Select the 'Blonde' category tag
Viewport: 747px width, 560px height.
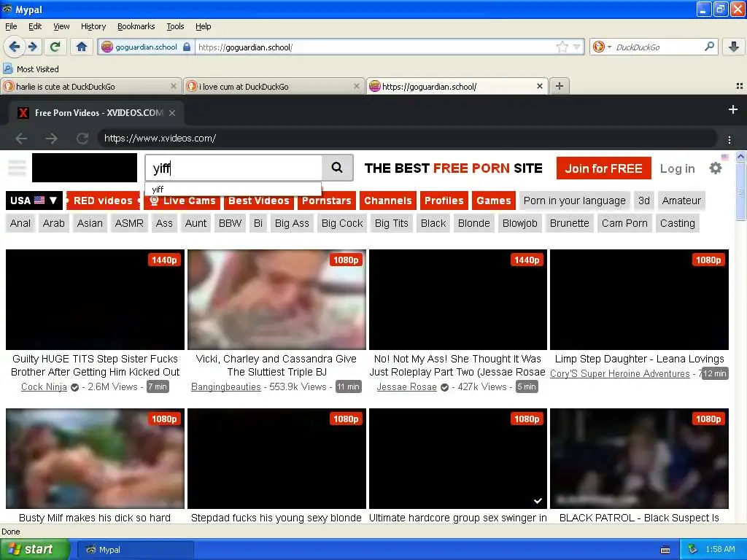point(473,223)
